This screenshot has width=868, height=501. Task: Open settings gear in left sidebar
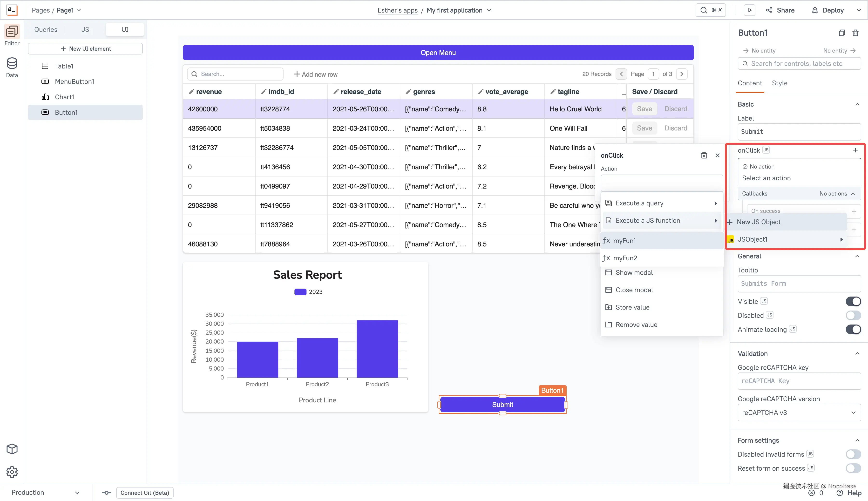(x=12, y=472)
